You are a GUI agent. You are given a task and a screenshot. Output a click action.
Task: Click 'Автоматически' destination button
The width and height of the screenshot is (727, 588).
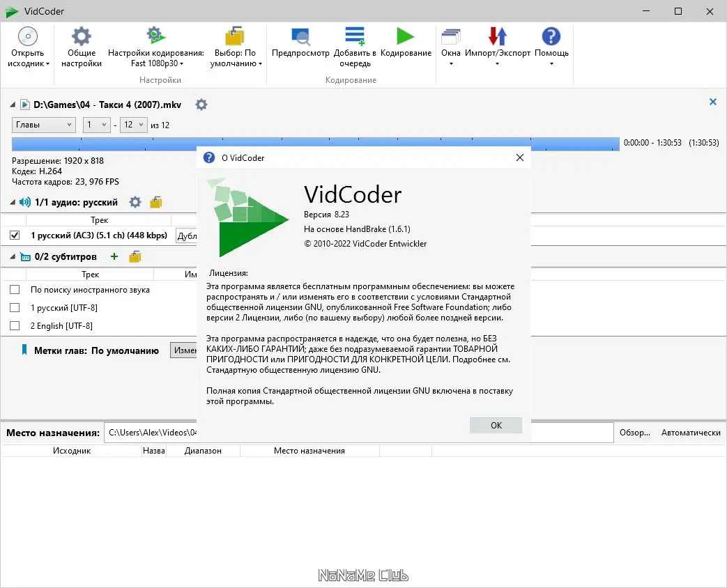tap(690, 433)
